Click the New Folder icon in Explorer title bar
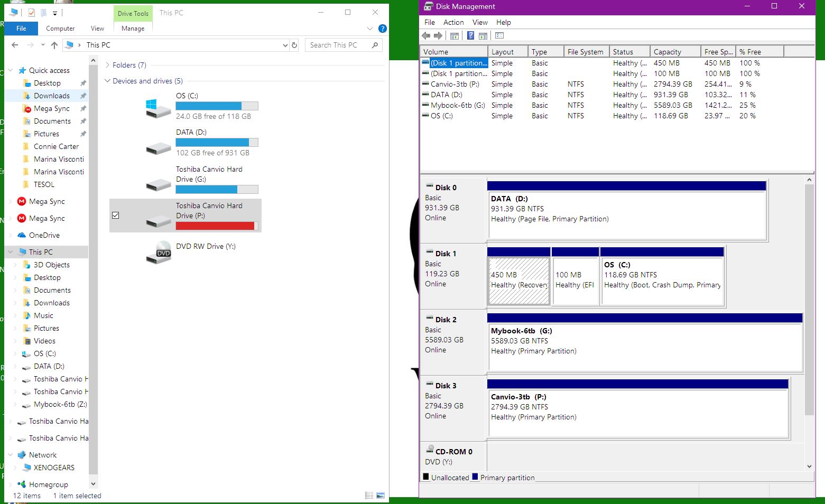 coord(43,13)
